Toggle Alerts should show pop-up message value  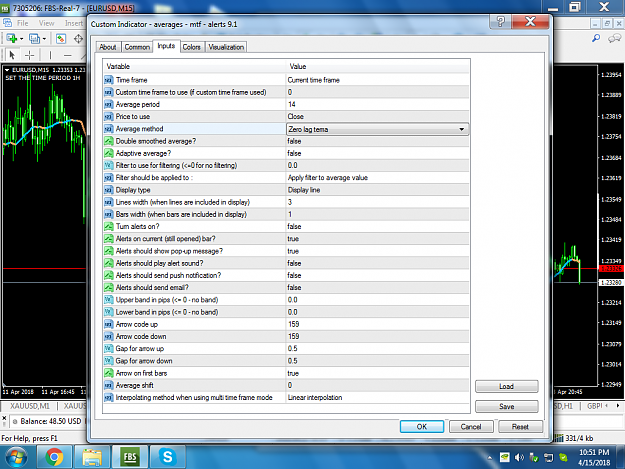(x=377, y=251)
